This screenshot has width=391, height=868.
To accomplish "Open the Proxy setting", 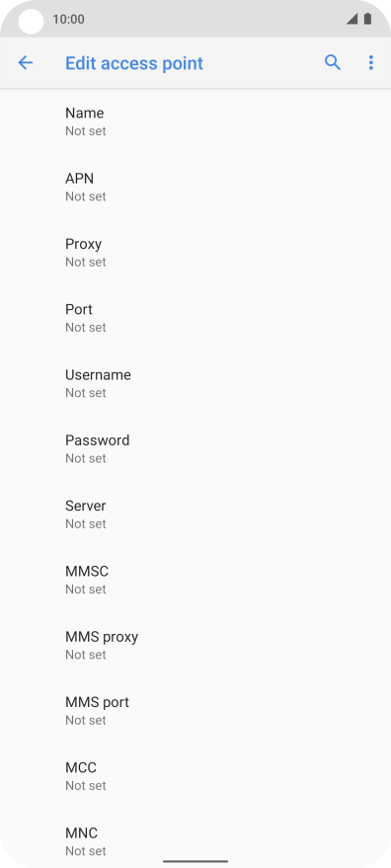I will tap(195, 253).
